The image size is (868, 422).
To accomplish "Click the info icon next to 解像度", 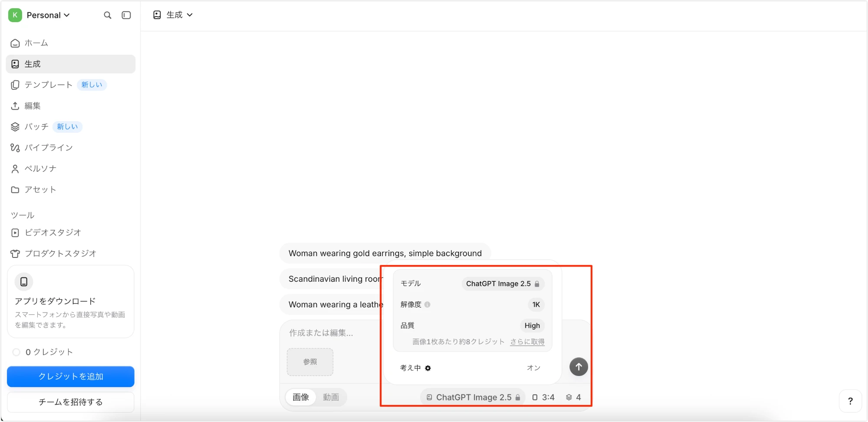I will point(427,305).
